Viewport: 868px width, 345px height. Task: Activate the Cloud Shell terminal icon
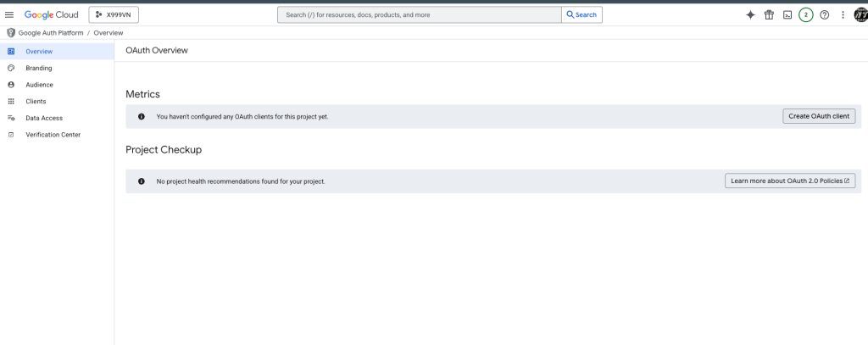tap(787, 15)
